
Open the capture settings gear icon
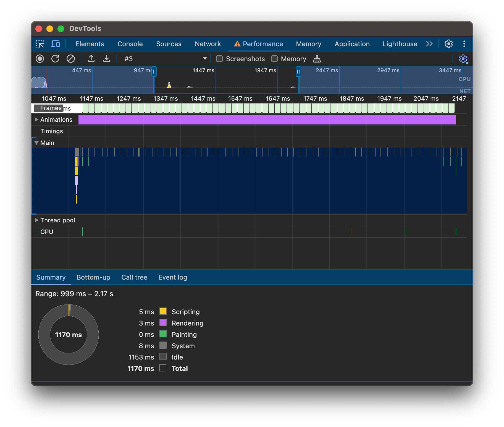(x=463, y=59)
